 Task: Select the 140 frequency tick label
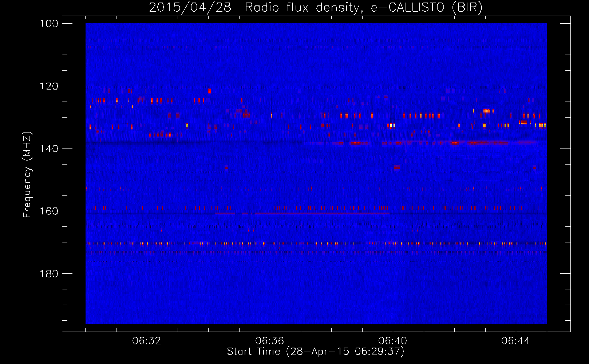click(49, 149)
